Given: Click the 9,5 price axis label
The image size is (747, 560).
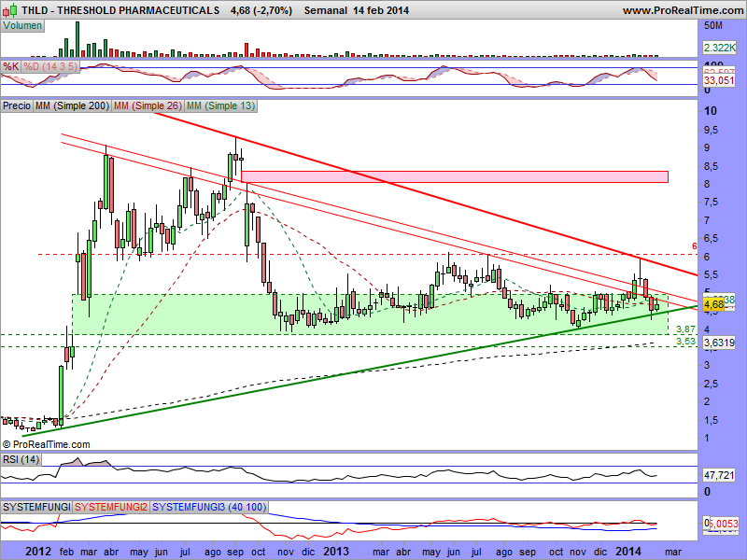Looking at the screenshot, I should coord(712,130).
